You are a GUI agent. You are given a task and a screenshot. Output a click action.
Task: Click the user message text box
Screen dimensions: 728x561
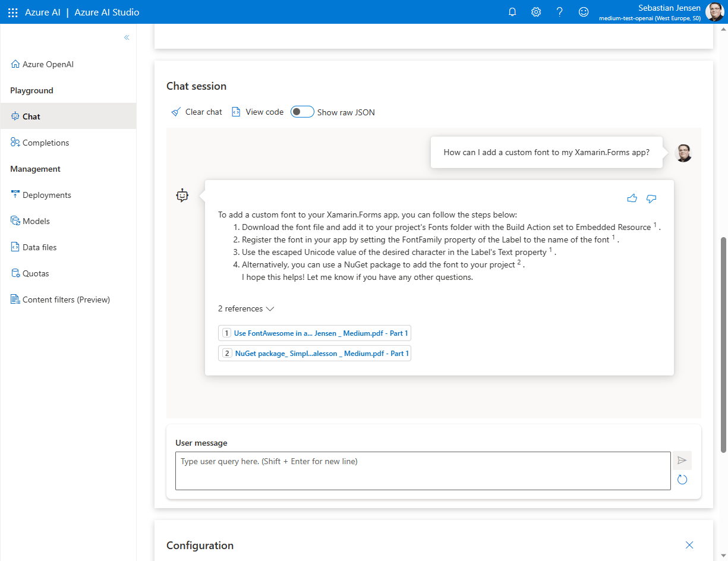pos(423,471)
